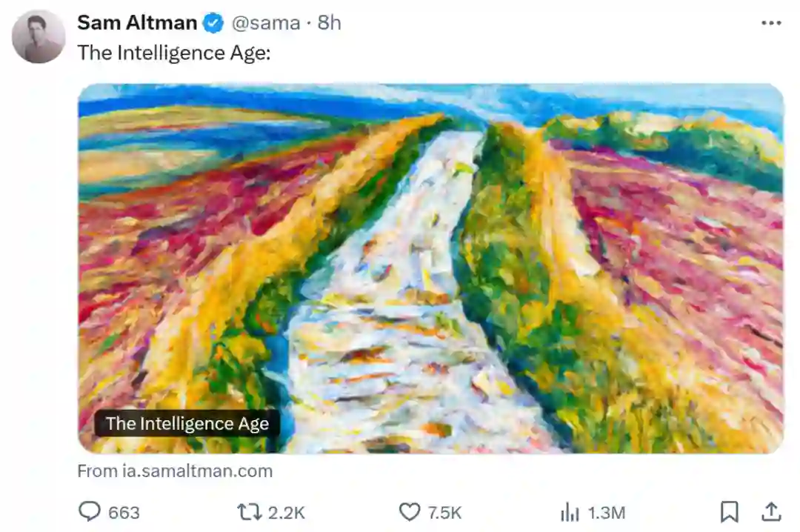Like the tweet with the heart icon
Image resolution: width=800 pixels, height=532 pixels.
[x=409, y=512]
